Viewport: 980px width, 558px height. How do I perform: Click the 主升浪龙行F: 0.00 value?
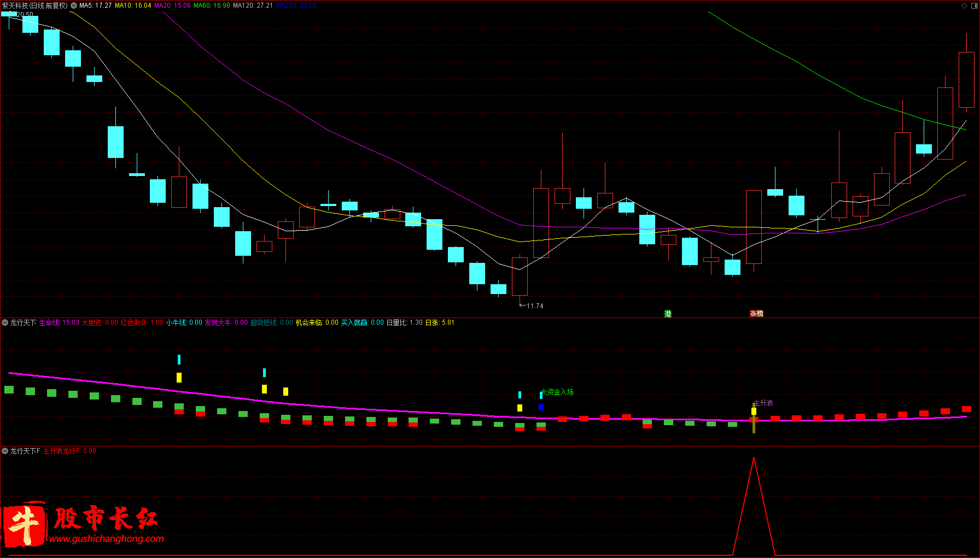(69, 451)
